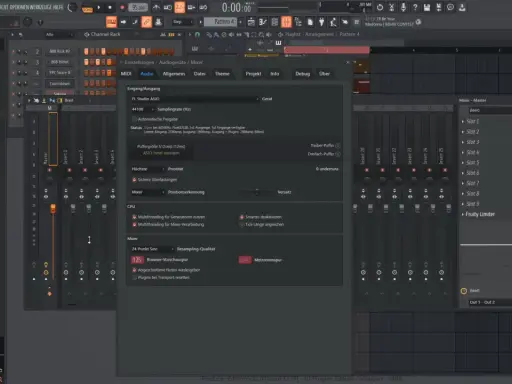Click the metronome icon in the top toolbar
This screenshot has width=512, height=384.
coord(156,7)
